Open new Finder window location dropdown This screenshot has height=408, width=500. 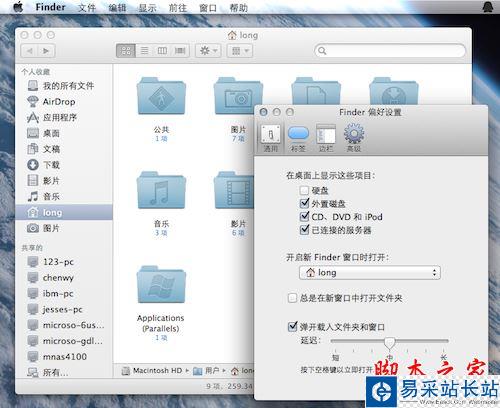(x=370, y=273)
